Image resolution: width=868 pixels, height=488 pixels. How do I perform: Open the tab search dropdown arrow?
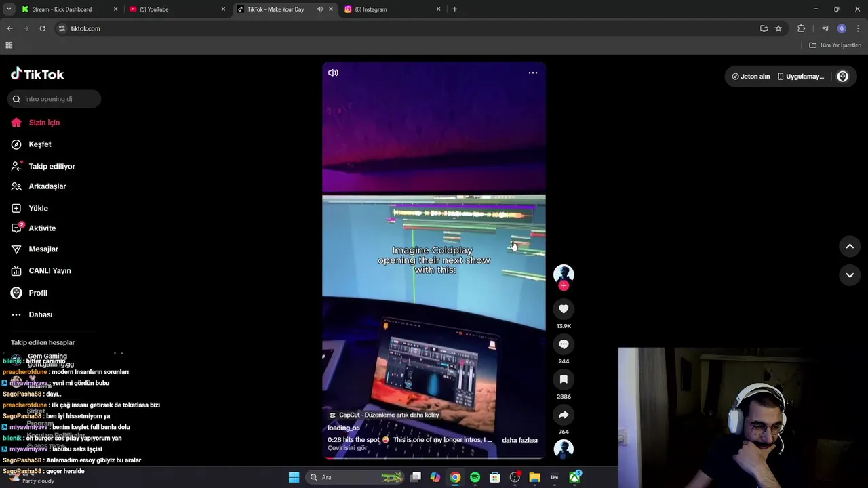click(9, 9)
